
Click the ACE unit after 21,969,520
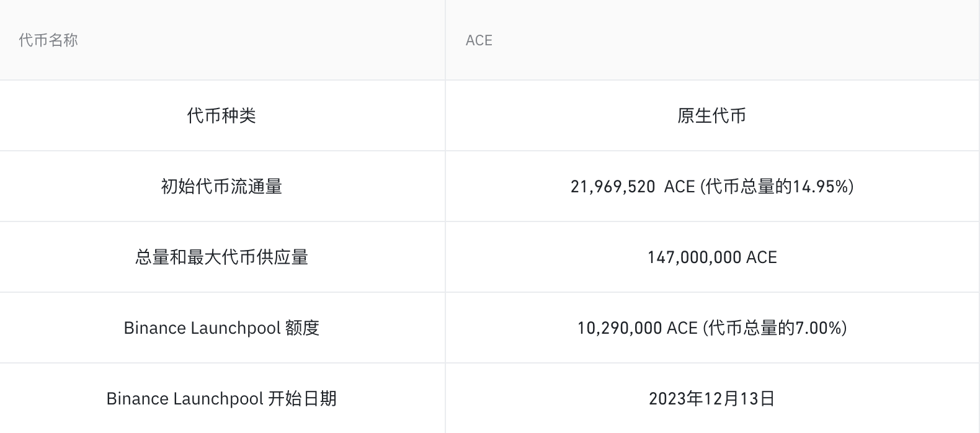click(679, 186)
